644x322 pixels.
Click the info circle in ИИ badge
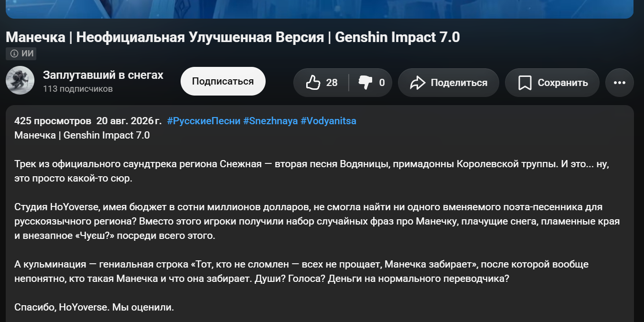click(x=14, y=54)
